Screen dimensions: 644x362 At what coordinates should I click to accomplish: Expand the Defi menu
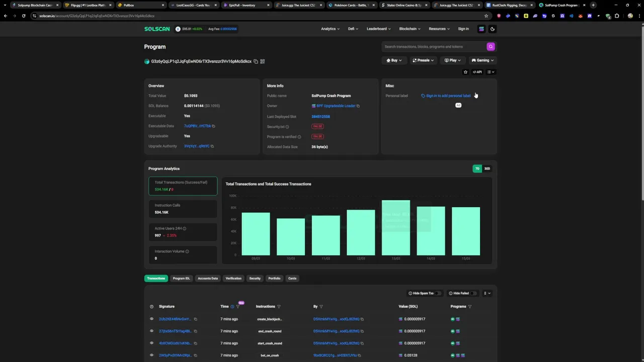point(353,29)
